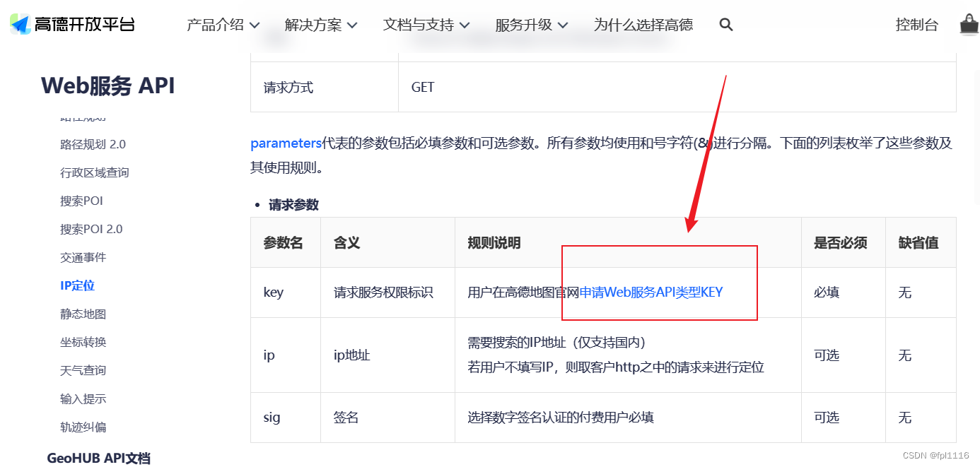Open the search magnifier icon

[x=726, y=25]
